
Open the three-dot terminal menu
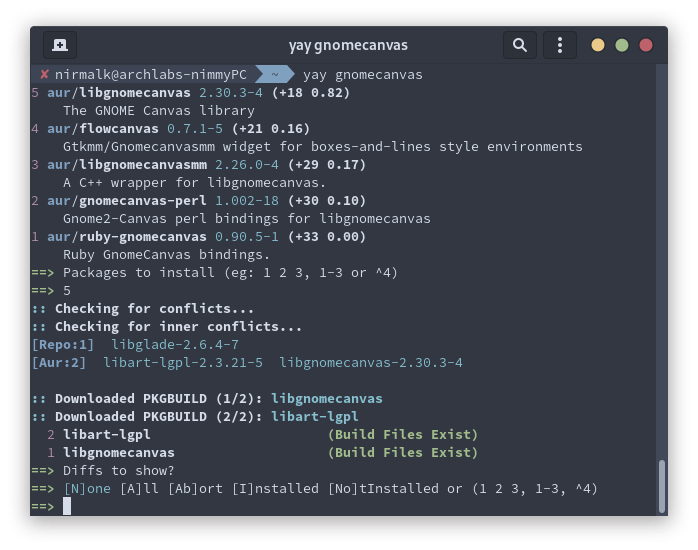(560, 45)
